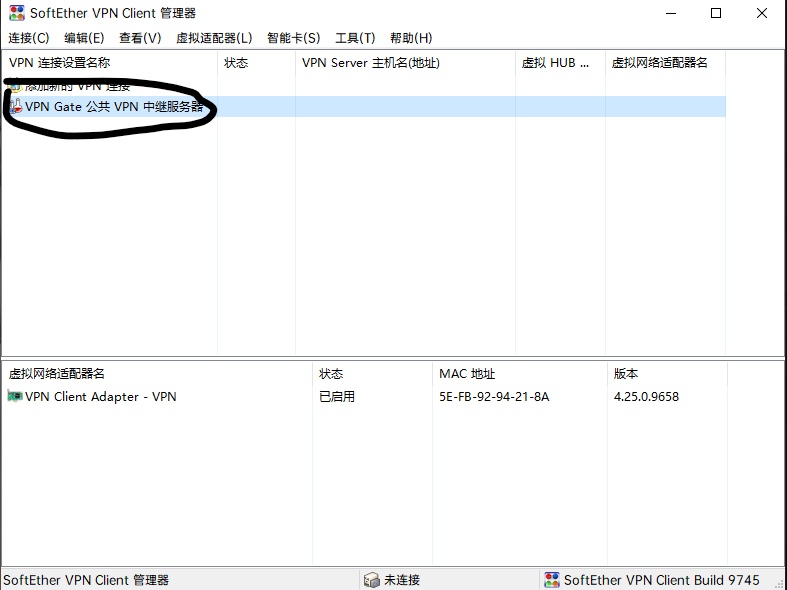Sort by MAC 地址 column header
Viewport: 787px width, 590px height.
(x=520, y=373)
